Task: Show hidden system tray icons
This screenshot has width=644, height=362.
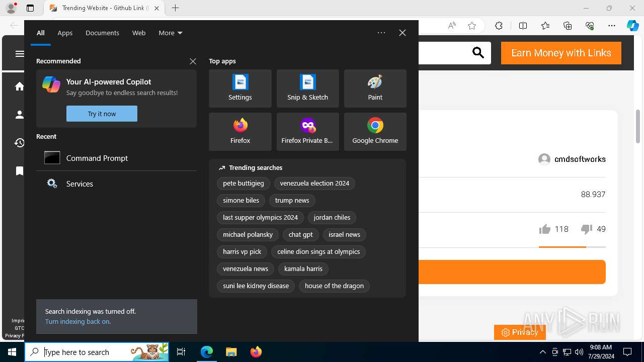Action: click(x=542, y=352)
